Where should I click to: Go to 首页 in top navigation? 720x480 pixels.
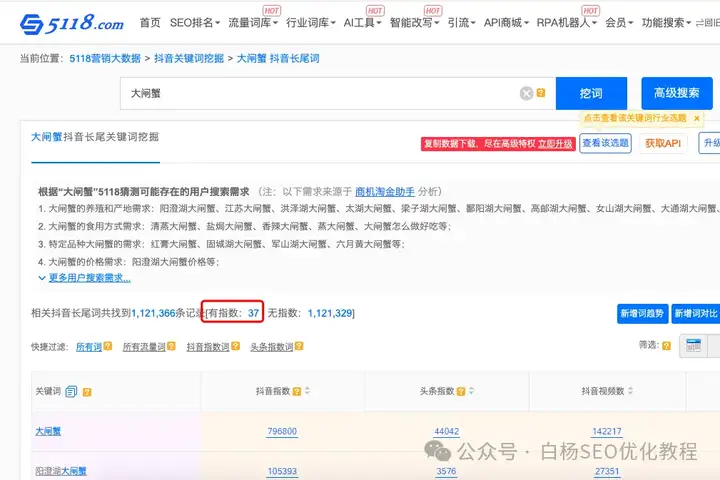pyautogui.click(x=149, y=22)
